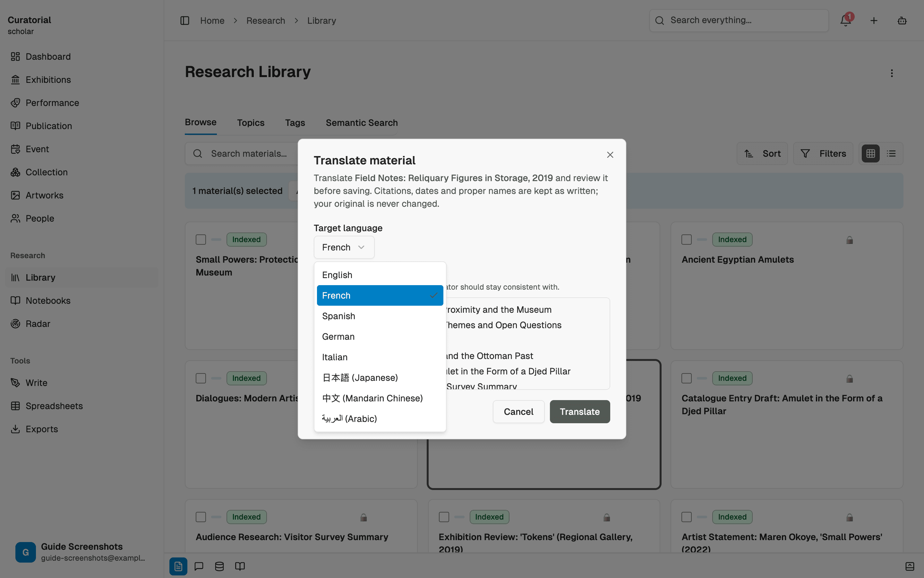The height and width of the screenshot is (578, 924).
Task: Check the Dialogues: Modern Artists checkbox
Action: pos(201,379)
